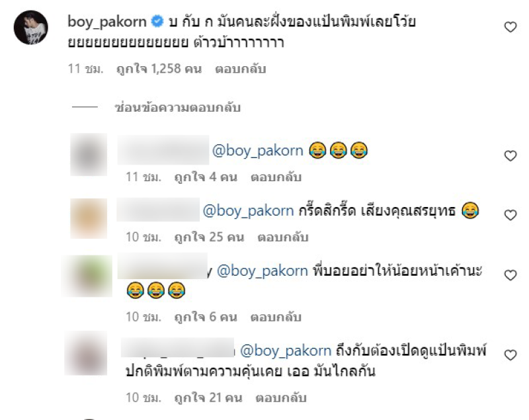The width and height of the screenshot is (529, 420).
Task: Open @boy_pakorn mention in first reply
Action: (x=258, y=150)
